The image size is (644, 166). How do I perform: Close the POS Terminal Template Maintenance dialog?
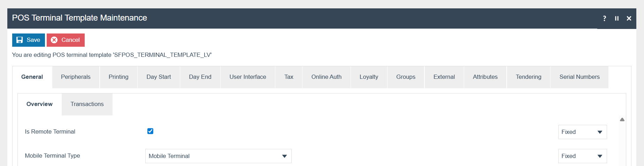[x=629, y=18]
